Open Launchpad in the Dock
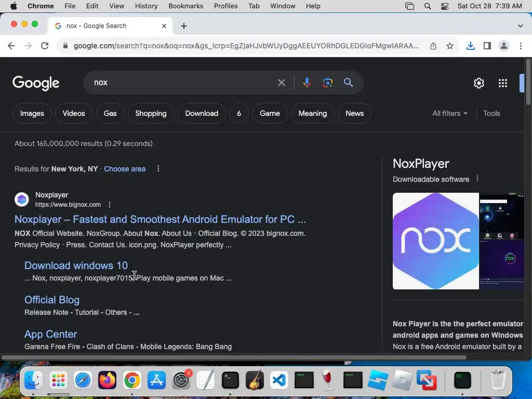 tap(58, 380)
